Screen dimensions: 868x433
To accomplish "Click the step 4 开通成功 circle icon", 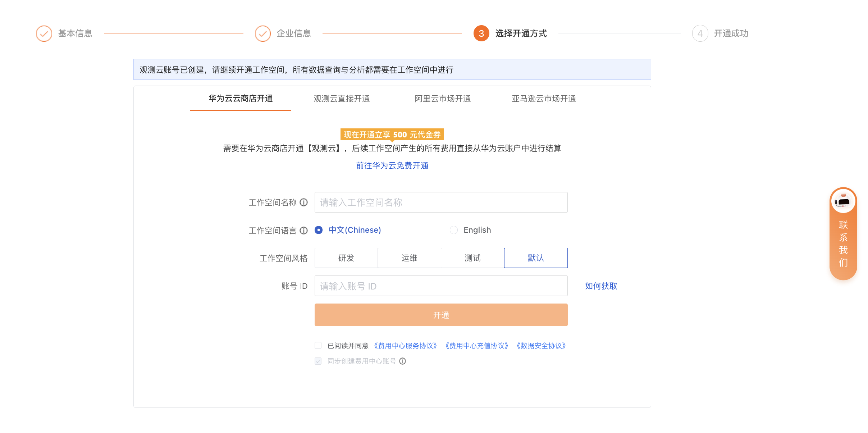I will click(700, 33).
